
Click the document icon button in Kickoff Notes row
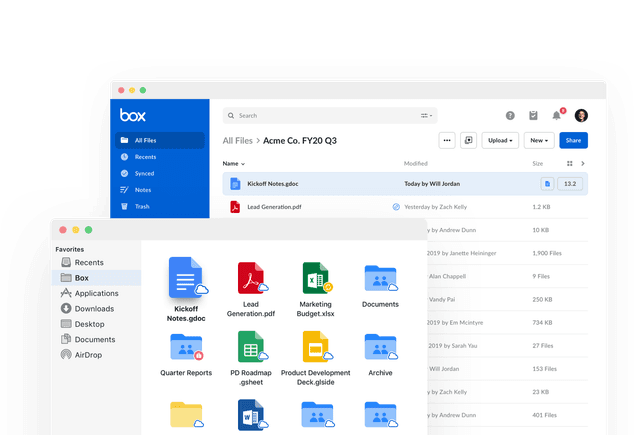tap(547, 184)
